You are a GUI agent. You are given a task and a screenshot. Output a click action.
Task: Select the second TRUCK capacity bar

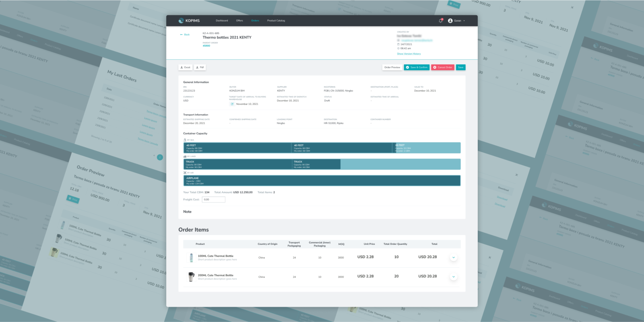(x=316, y=164)
